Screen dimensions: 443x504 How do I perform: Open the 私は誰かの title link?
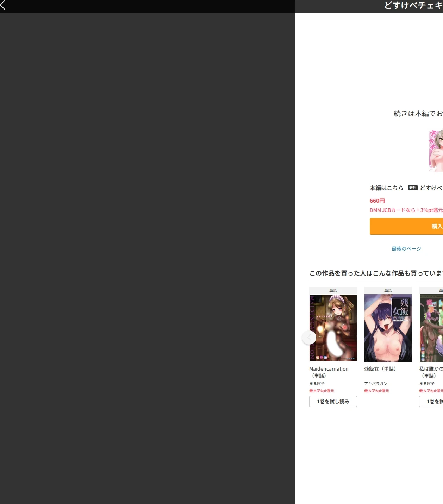point(431,372)
